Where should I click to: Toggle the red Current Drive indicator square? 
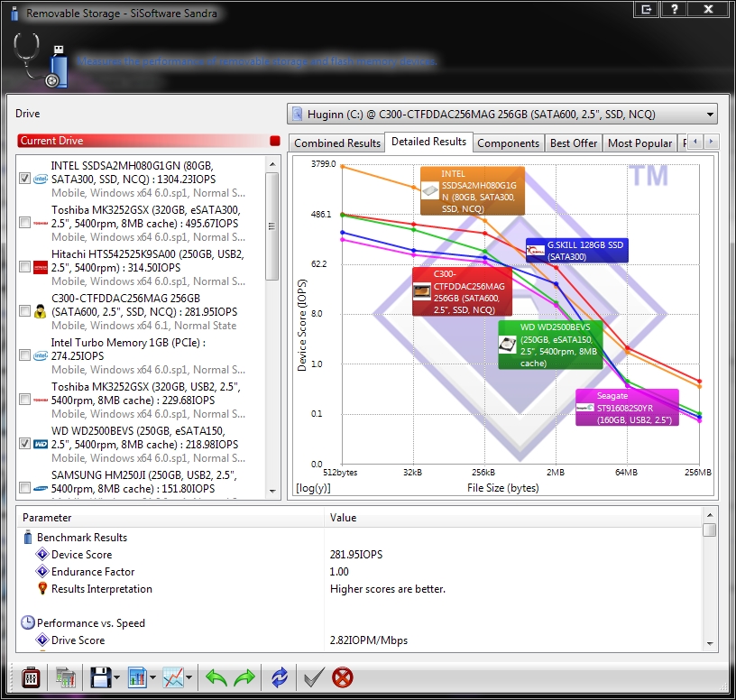(x=275, y=141)
